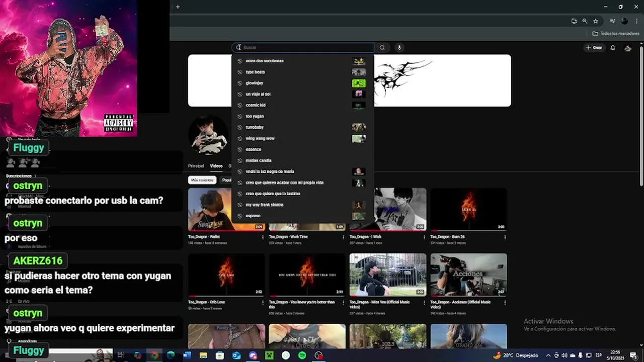The height and width of the screenshot is (362, 644).
Task: Open options menu for 'Miss You (Official Music Video)'
Action: 424,303
